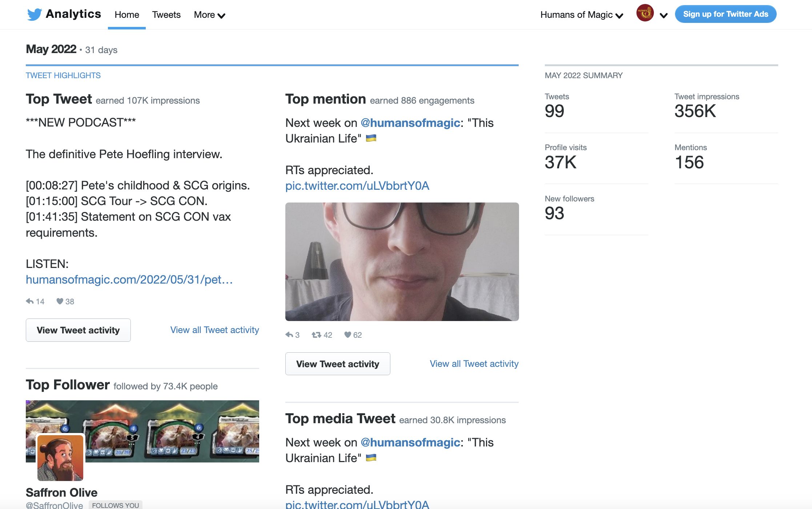This screenshot has width=812, height=509.
Task: Click the heart icon under Top Tweet
Action: [x=60, y=301]
